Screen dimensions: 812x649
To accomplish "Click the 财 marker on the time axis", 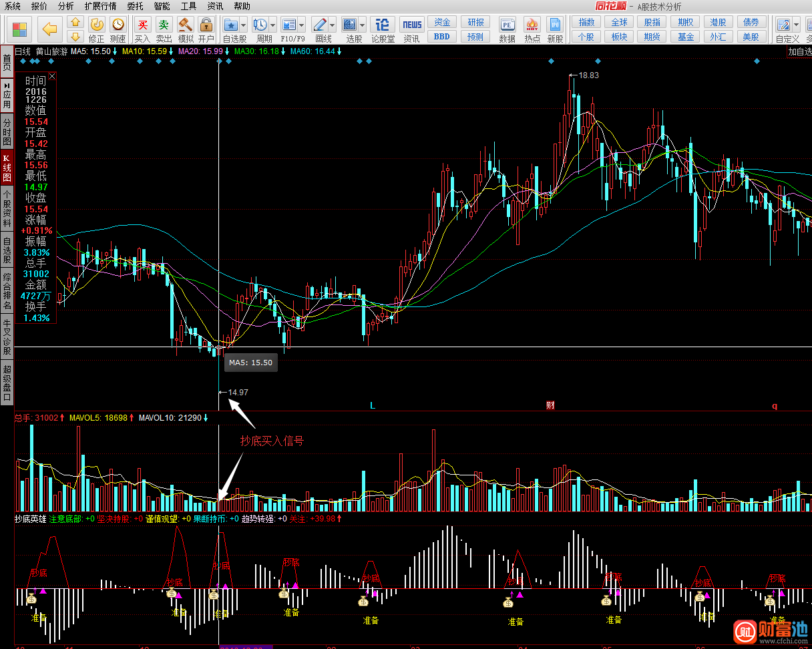I will coord(550,405).
